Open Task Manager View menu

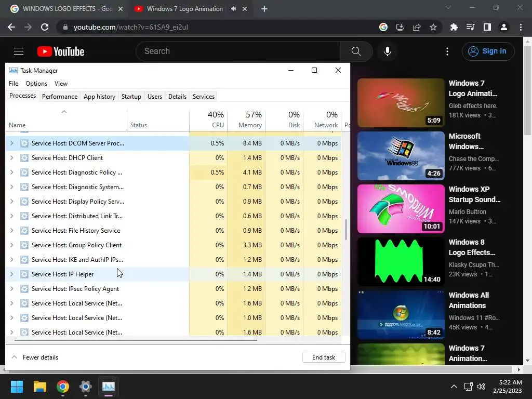61,84
